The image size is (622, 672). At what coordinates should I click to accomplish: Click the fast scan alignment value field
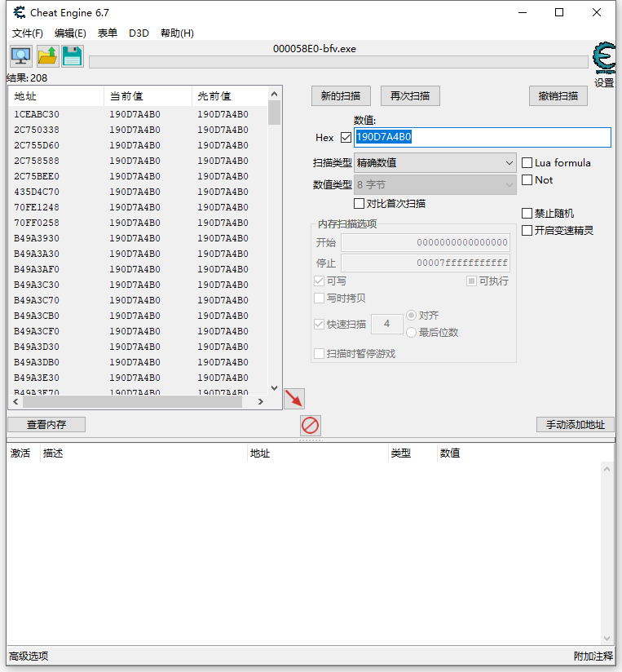tap(387, 324)
